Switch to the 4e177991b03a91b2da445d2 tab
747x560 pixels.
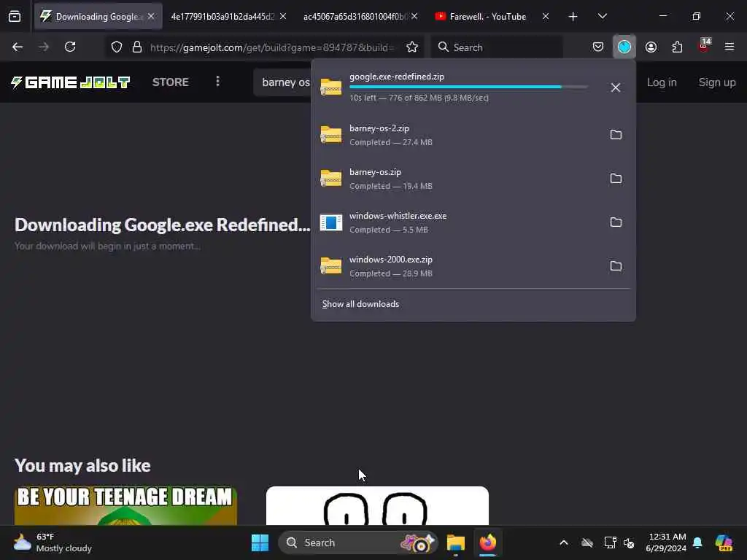tap(222, 17)
